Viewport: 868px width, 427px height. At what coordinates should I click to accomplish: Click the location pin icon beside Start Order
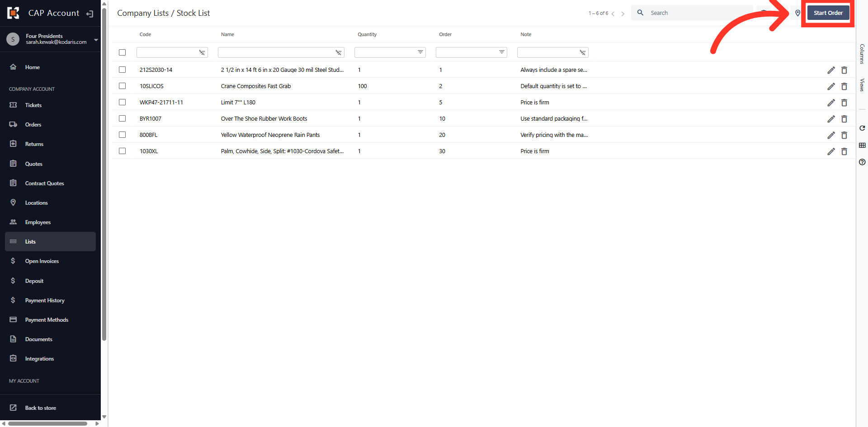[798, 13]
